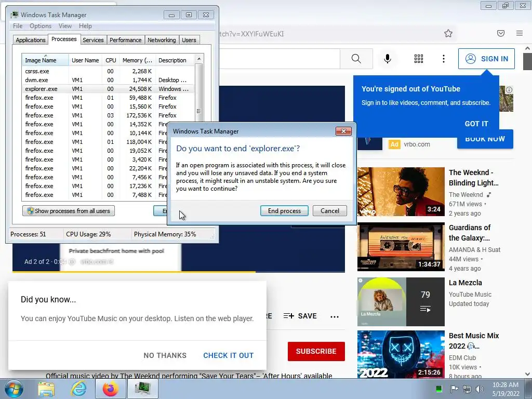532x399 pixels.
Task: Confirm with the End process button
Action: [x=284, y=211]
